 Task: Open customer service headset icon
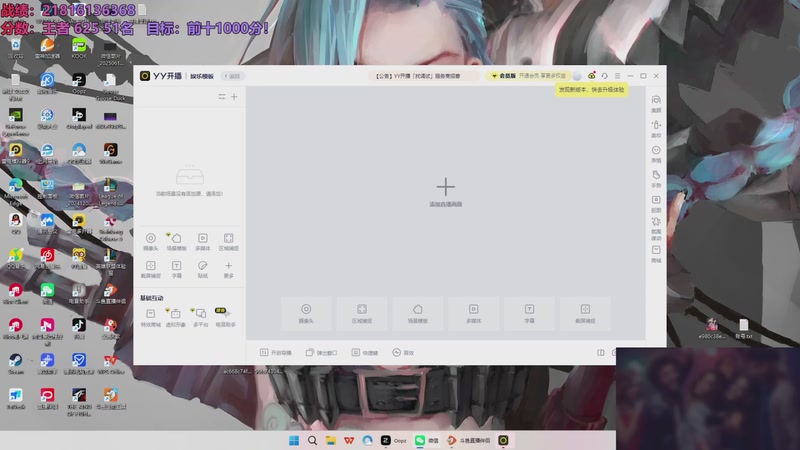coord(605,76)
